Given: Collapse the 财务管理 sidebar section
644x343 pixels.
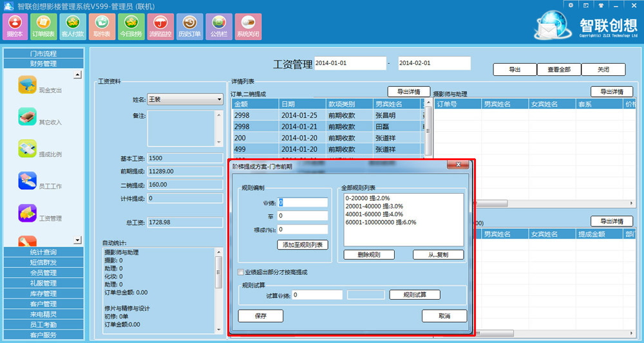Looking at the screenshot, I should 44,64.
